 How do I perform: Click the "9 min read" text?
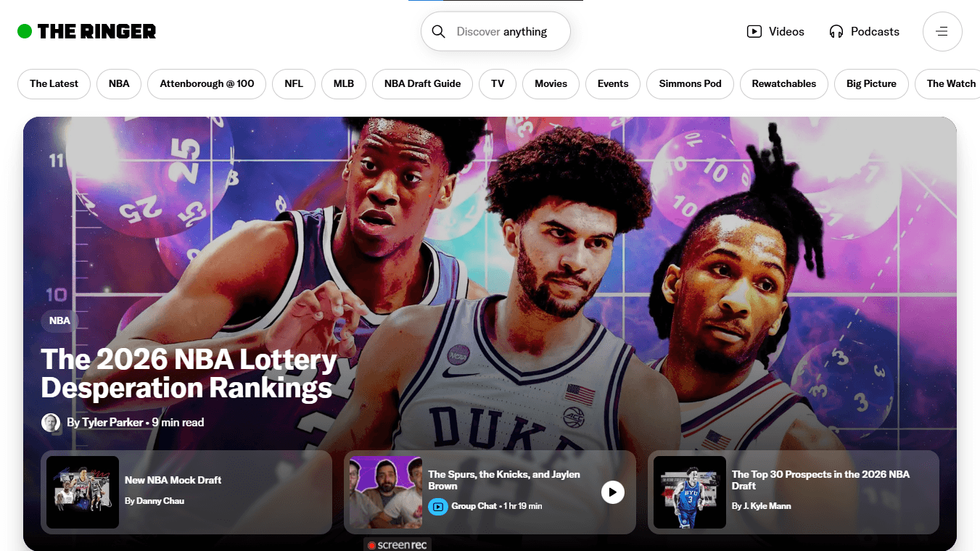[178, 423]
